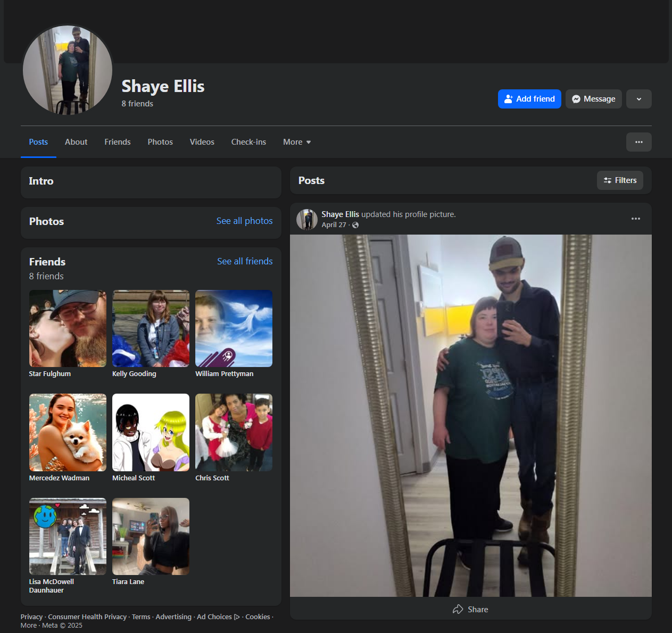The height and width of the screenshot is (633, 672).
Task: Click Lisa McDowell Daunhauer name link
Action: tap(51, 586)
